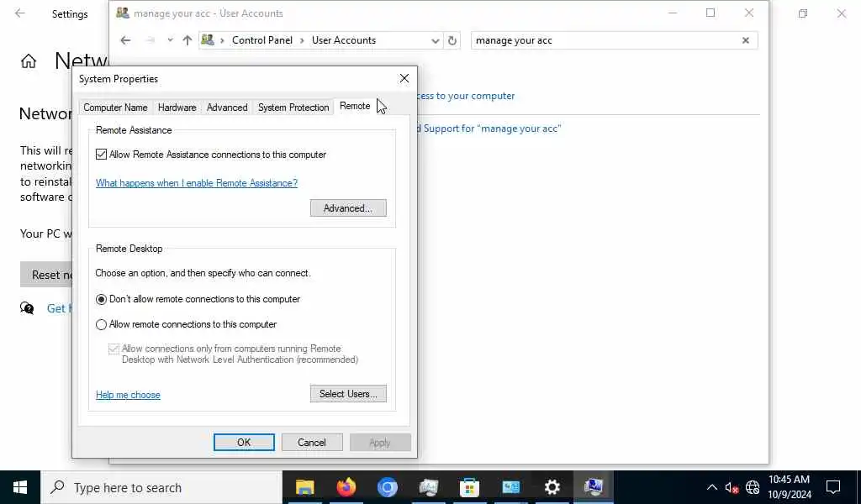Expand the address bar history dropdown
This screenshot has width=861, height=504.
pos(435,40)
